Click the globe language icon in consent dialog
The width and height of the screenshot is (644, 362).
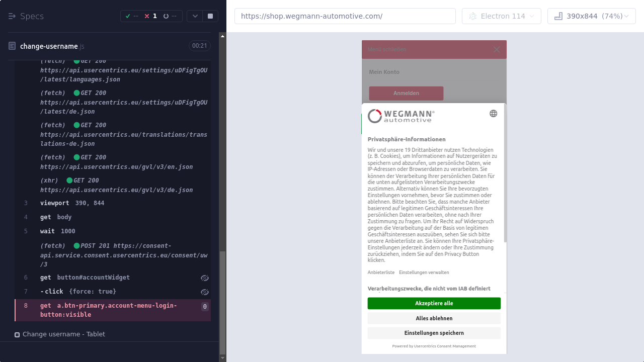[493, 114]
